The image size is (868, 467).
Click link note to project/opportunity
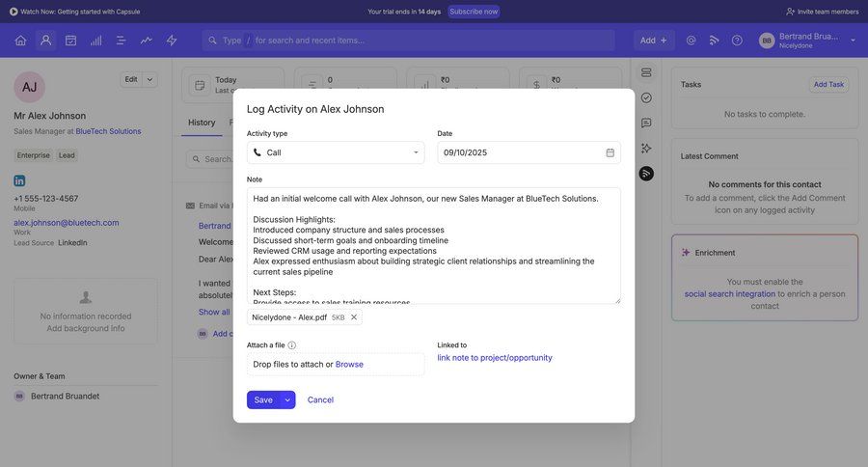495,358
